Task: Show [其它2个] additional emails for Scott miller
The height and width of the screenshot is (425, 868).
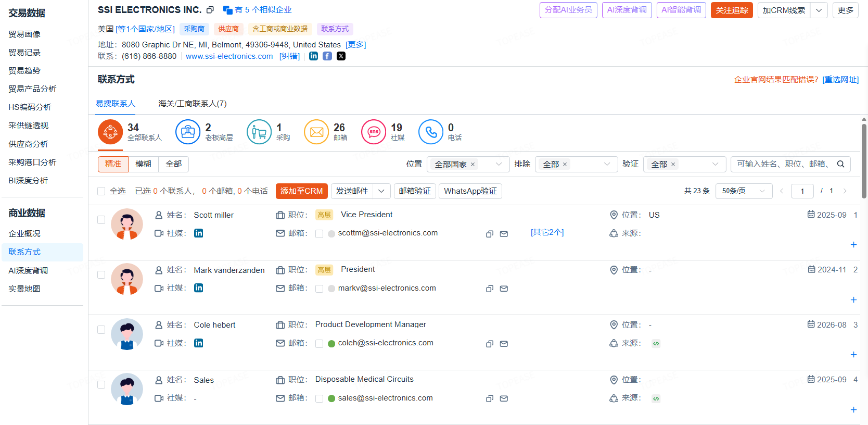Action: click(547, 232)
